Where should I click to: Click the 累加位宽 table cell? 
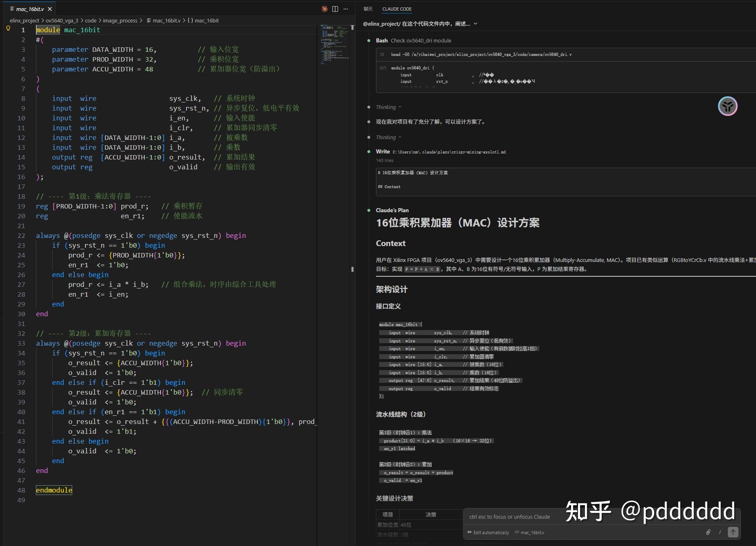(x=387, y=525)
